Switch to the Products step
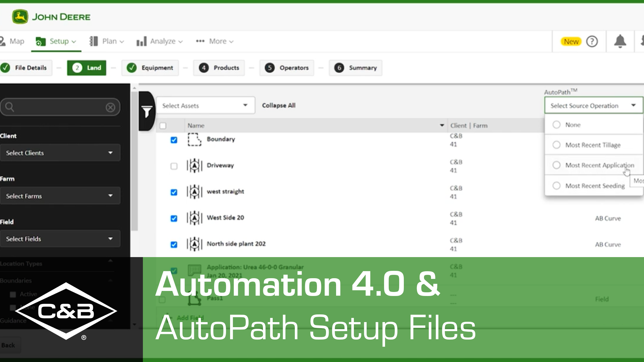The height and width of the screenshot is (362, 644). click(x=219, y=68)
